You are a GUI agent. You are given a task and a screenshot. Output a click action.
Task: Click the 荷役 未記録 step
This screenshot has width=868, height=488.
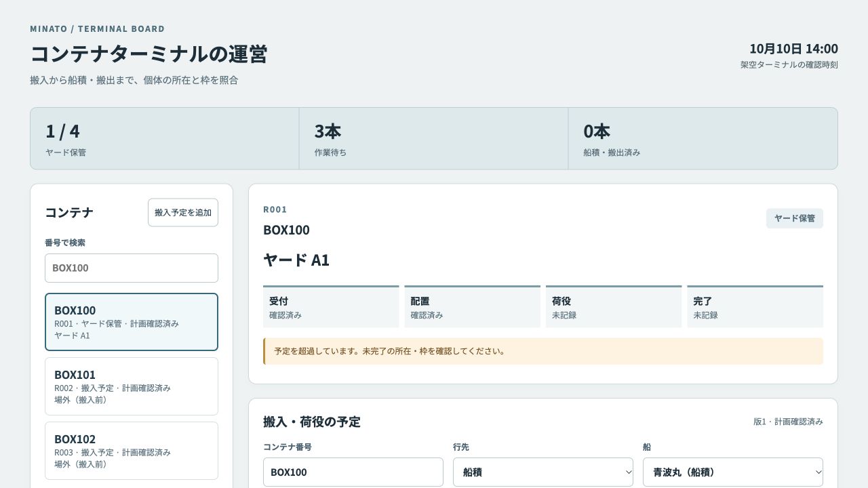pos(614,306)
